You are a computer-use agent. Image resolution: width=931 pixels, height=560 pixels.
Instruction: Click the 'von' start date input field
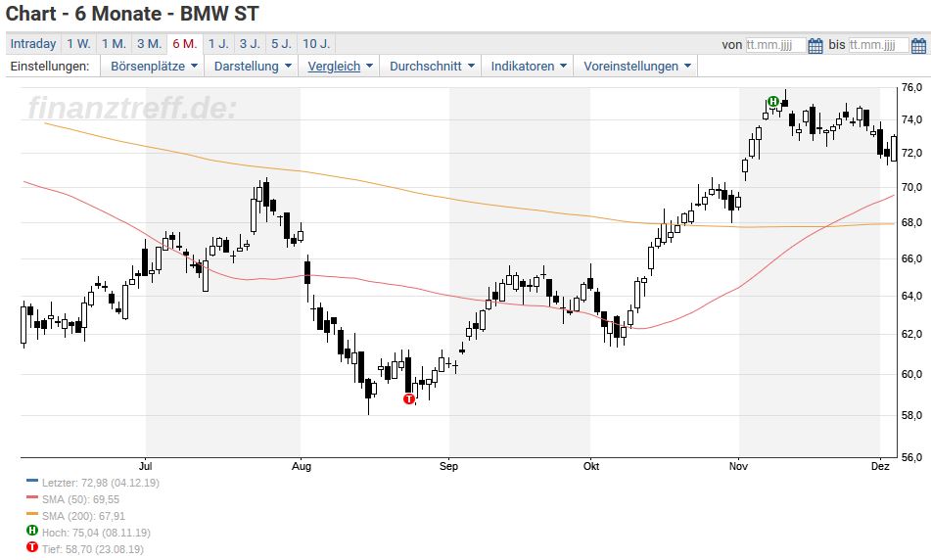coord(775,45)
